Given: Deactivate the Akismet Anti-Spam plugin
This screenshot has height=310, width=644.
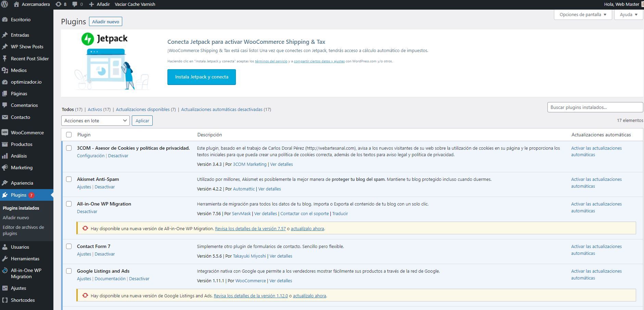Looking at the screenshot, I should point(105,187).
